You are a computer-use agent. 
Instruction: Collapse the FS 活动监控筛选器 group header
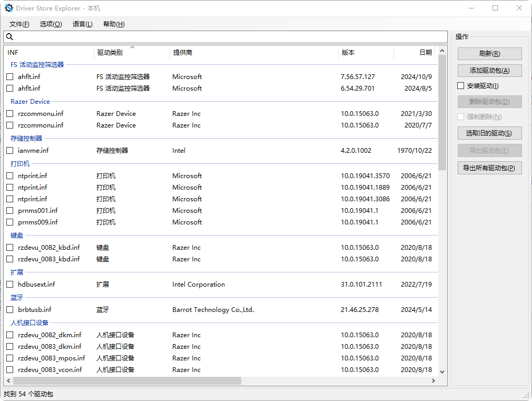(37, 64)
